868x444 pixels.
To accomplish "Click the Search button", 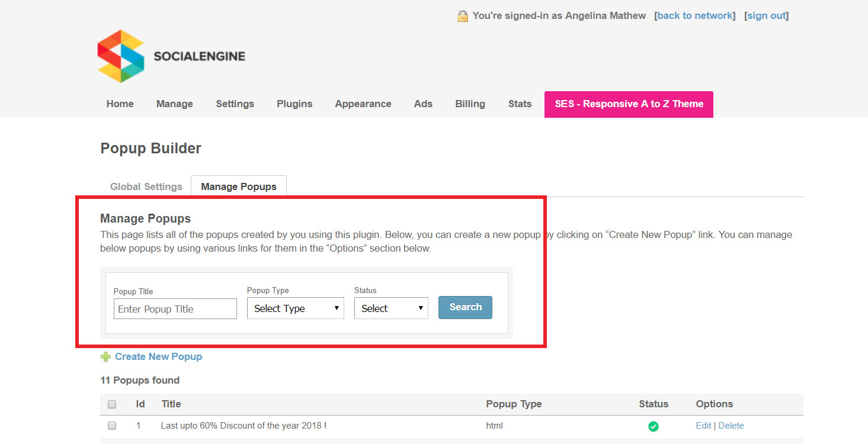I will pyautogui.click(x=465, y=307).
